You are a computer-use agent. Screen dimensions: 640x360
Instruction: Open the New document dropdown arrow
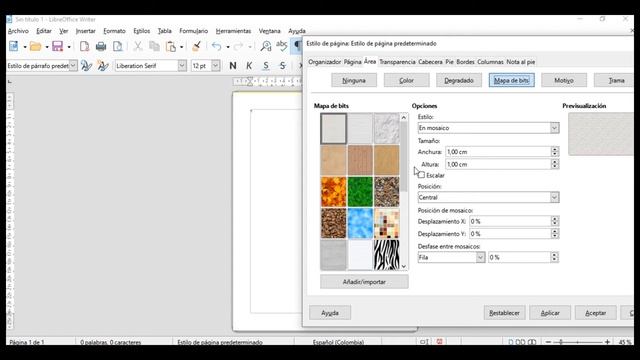point(25,47)
